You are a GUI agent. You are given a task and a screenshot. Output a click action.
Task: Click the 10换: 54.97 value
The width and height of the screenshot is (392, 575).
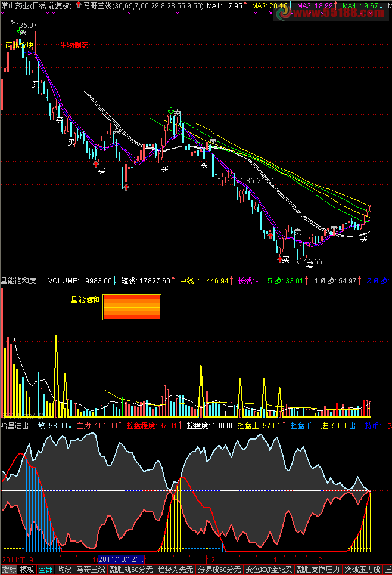(335, 280)
